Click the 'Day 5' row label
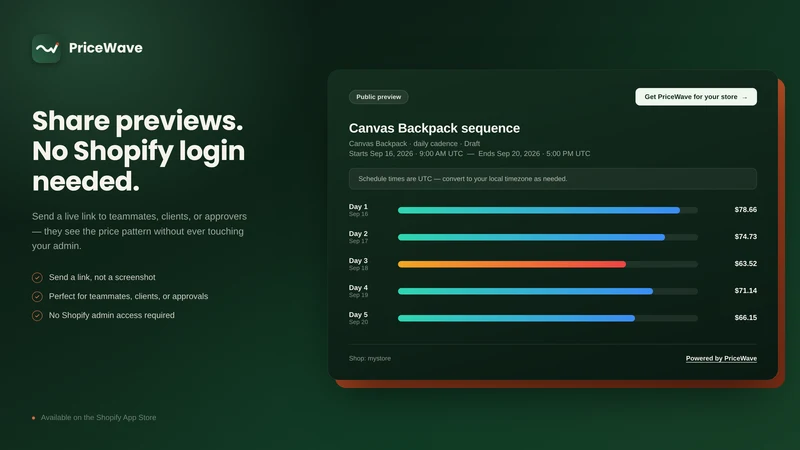The image size is (800, 450). coord(358,315)
